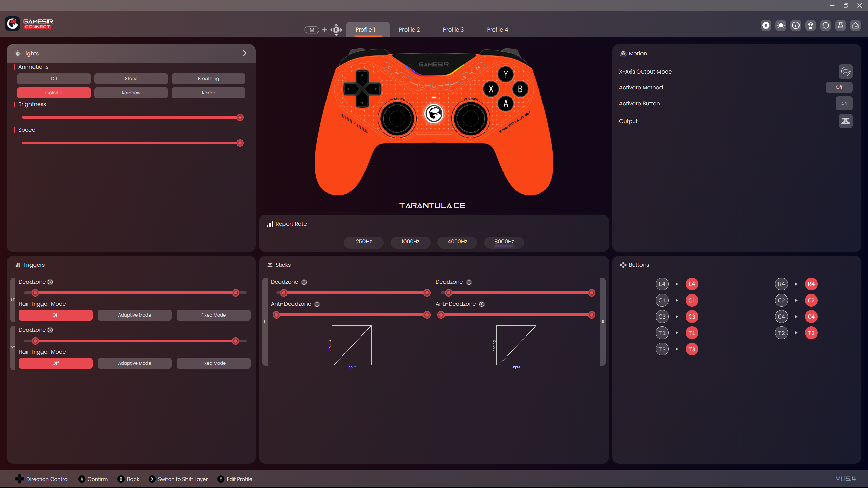Select the right thumbstick on the controller image
868x488 pixels.
tap(471, 119)
